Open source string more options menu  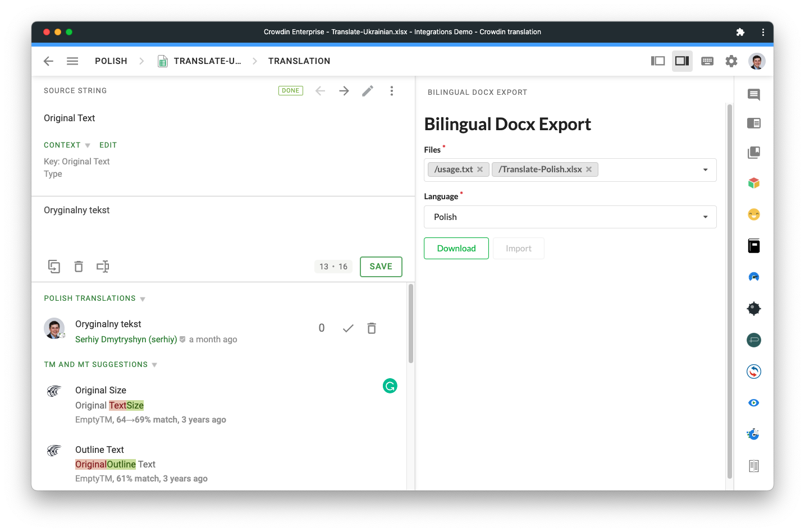pyautogui.click(x=392, y=91)
